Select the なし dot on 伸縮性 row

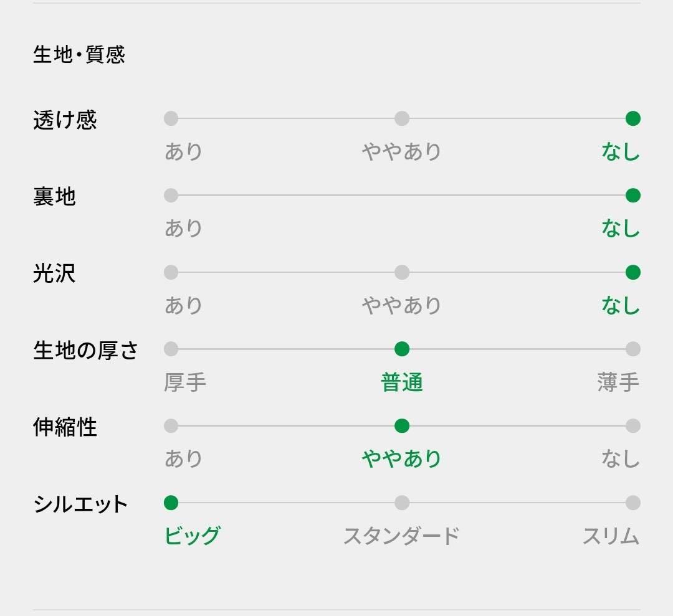click(633, 425)
